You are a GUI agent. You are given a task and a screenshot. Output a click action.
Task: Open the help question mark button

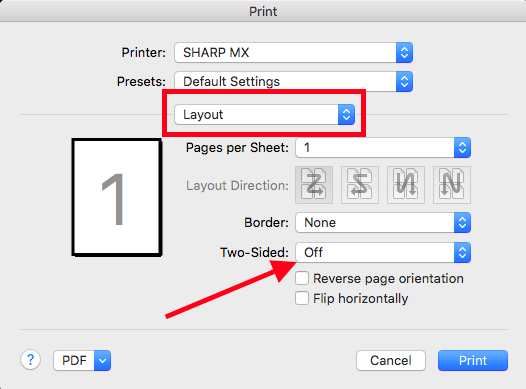pos(31,360)
